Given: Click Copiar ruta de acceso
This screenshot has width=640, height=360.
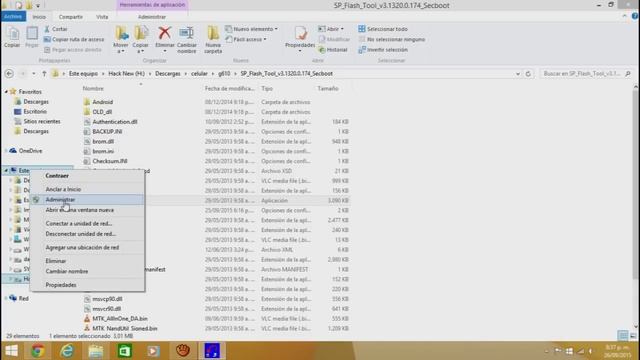Looking at the screenshot, I should 74,40.
